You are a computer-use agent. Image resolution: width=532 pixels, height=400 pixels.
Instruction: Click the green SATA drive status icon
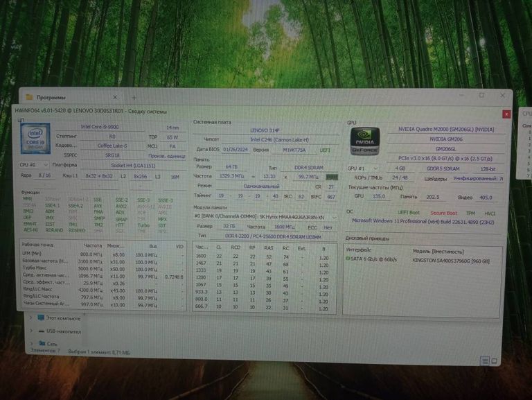348,259
